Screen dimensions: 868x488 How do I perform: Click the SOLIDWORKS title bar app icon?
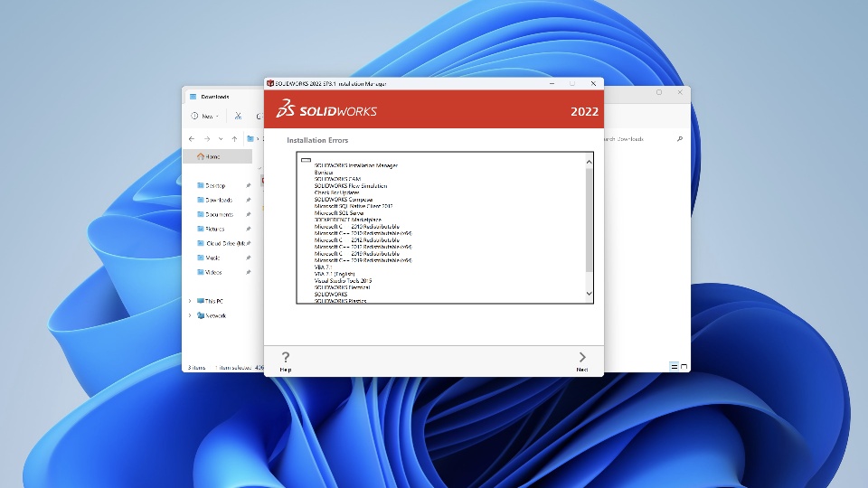(270, 83)
